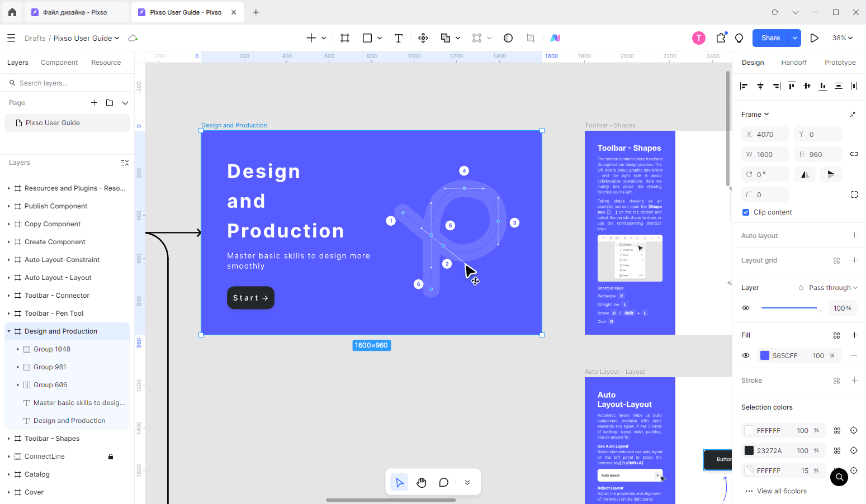
Task: Expand the Toolbar - Shapes layer
Action: click(9, 439)
